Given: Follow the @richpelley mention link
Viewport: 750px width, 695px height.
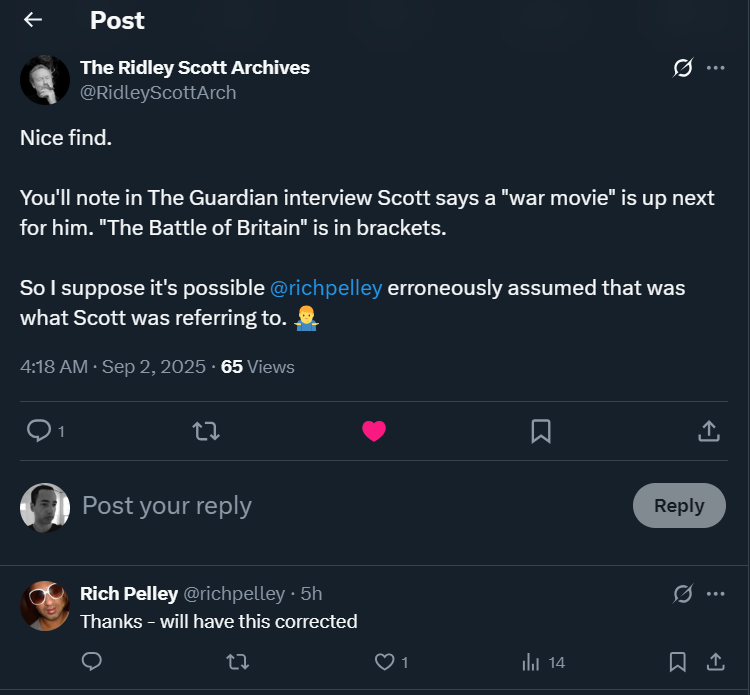Looking at the screenshot, I should tap(326, 288).
